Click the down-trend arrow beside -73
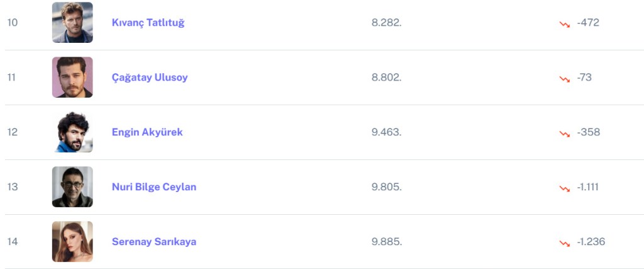The height and width of the screenshot is (269, 644). 564,79
